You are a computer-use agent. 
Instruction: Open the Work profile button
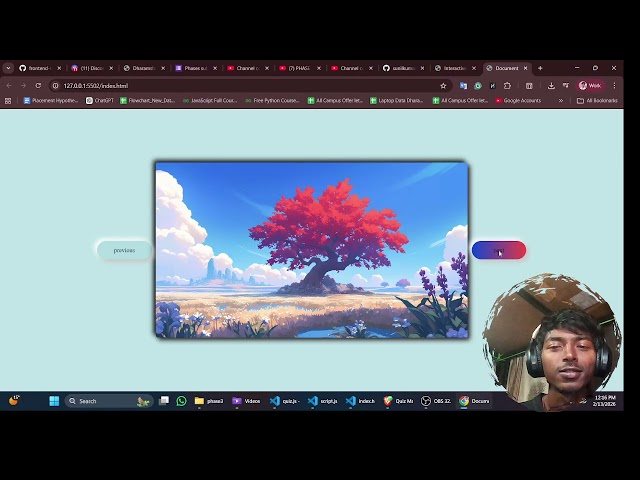tap(590, 86)
